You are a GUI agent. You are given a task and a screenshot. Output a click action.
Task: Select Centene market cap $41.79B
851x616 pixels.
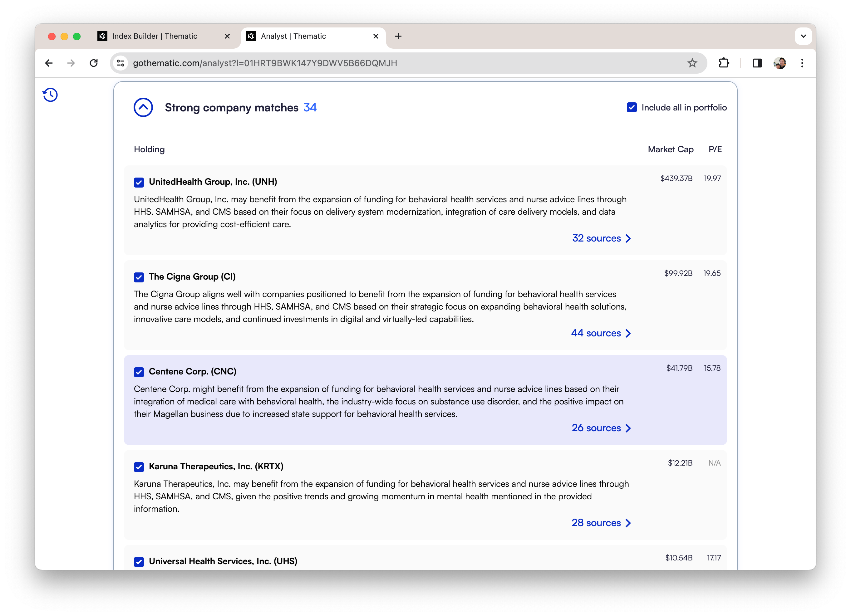679,368
